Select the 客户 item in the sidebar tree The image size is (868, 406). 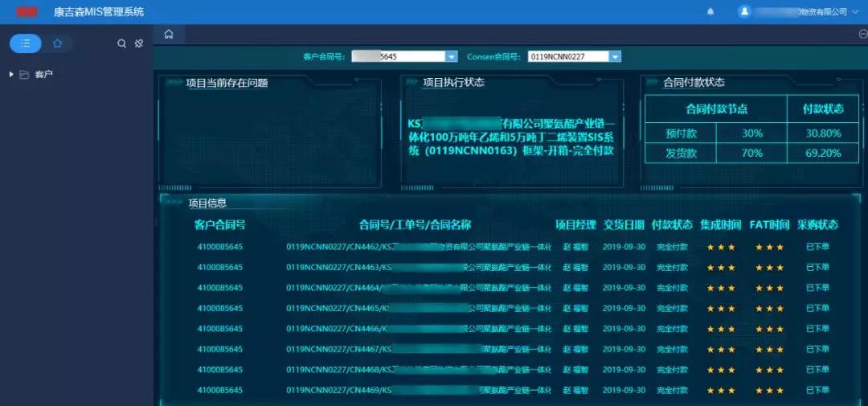[43, 75]
